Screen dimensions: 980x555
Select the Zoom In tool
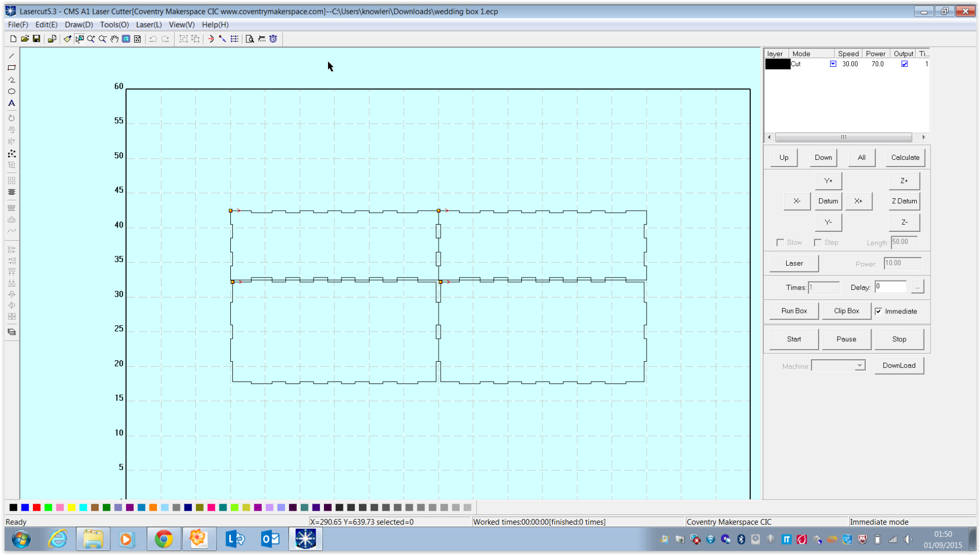[x=91, y=39]
